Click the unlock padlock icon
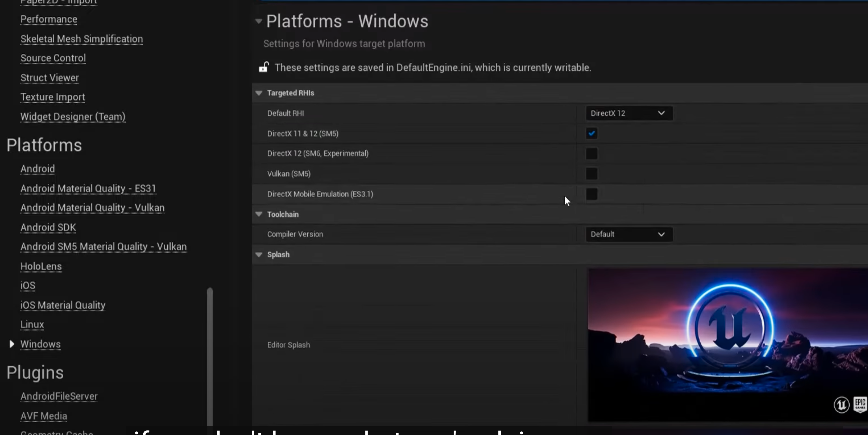This screenshot has width=868, height=435. pyautogui.click(x=264, y=67)
